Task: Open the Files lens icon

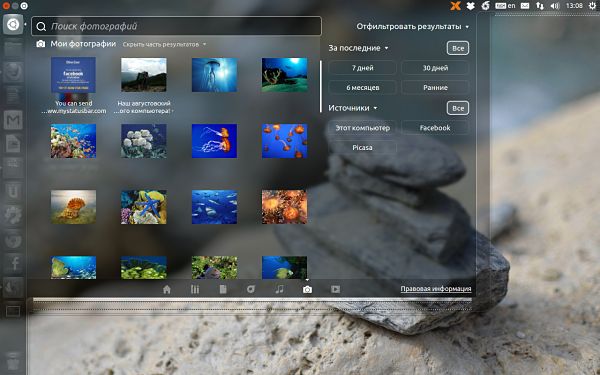Action: coord(223,289)
